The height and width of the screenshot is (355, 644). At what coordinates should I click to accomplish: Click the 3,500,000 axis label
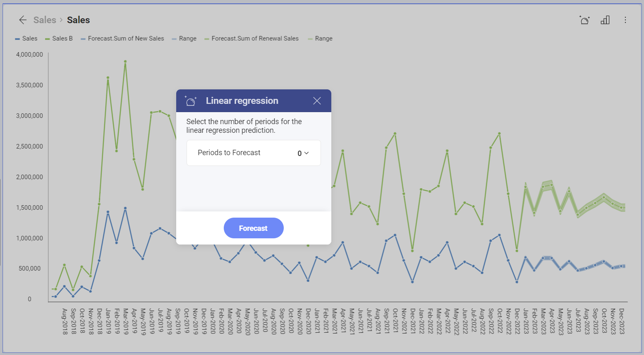[29, 85]
